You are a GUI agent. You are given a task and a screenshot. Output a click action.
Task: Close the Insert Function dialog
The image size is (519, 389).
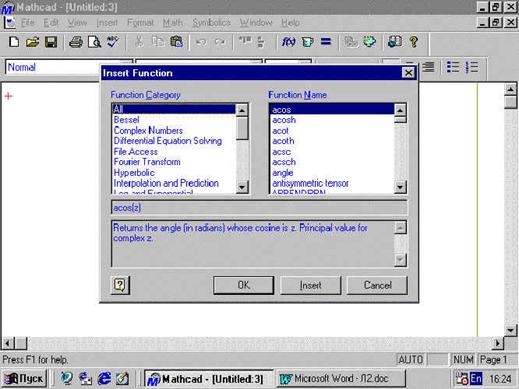coord(408,73)
